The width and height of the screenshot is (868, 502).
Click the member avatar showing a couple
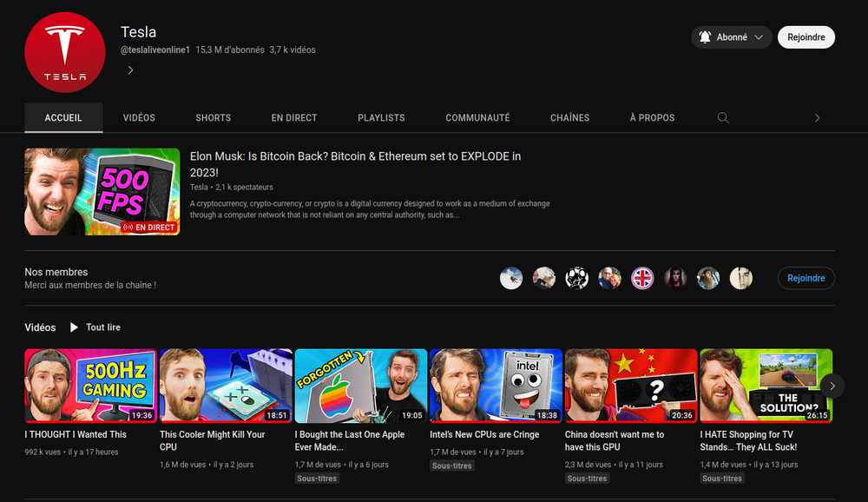[x=609, y=278]
